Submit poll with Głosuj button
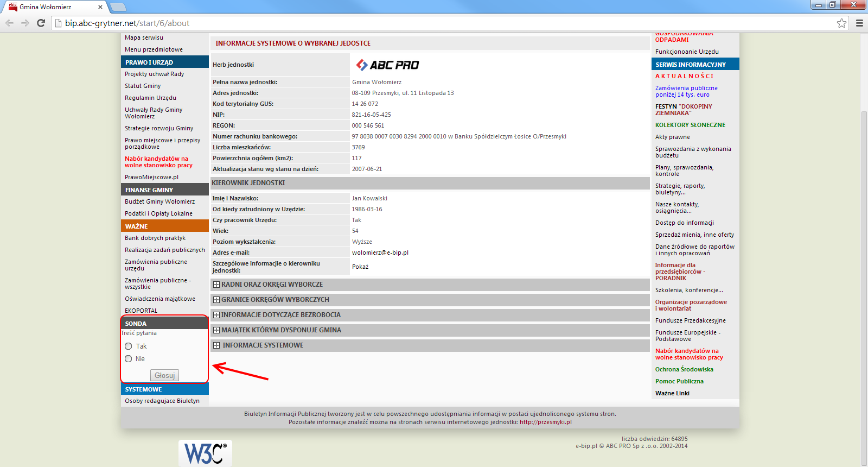868x467 pixels. [164, 375]
